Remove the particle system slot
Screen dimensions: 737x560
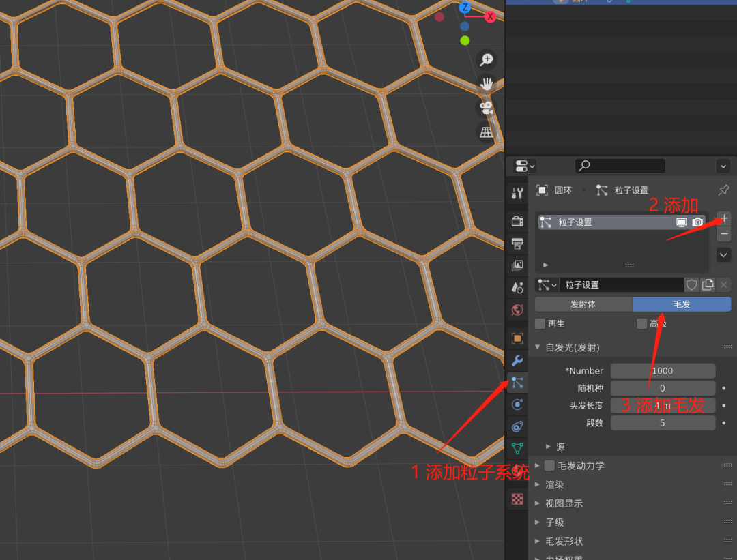click(724, 233)
